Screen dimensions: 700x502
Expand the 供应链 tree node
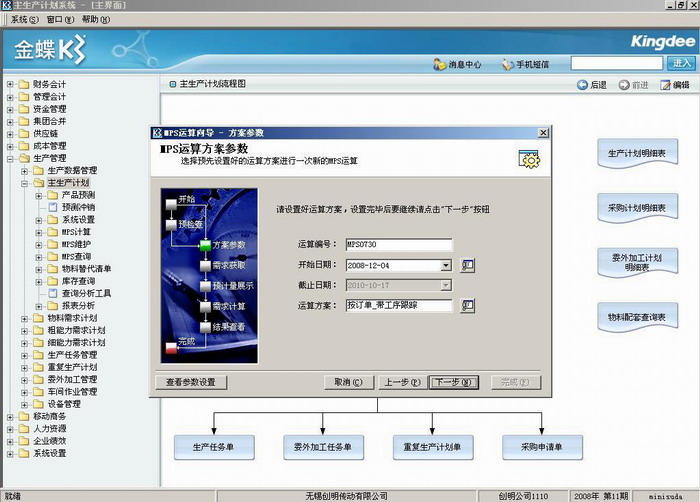coord(10,134)
